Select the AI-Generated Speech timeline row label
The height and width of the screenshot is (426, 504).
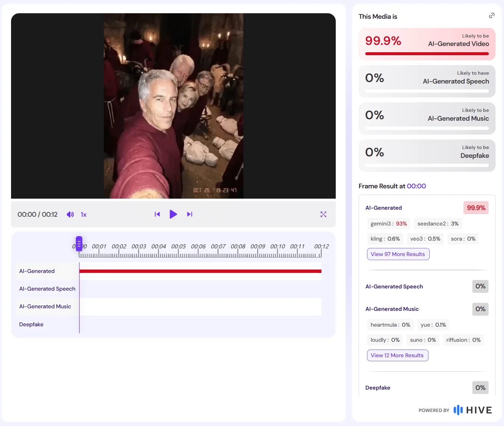click(x=47, y=289)
